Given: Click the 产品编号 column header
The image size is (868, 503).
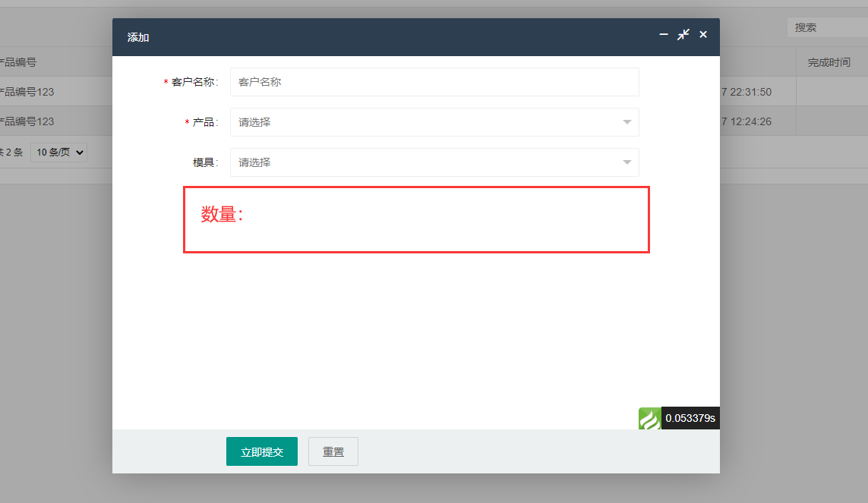Looking at the screenshot, I should pyautogui.click(x=18, y=62).
